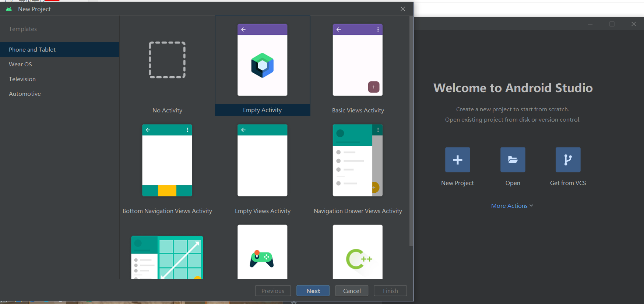Click the 'Open' label under folder icon
This screenshot has height=304, width=644.
pyautogui.click(x=513, y=183)
